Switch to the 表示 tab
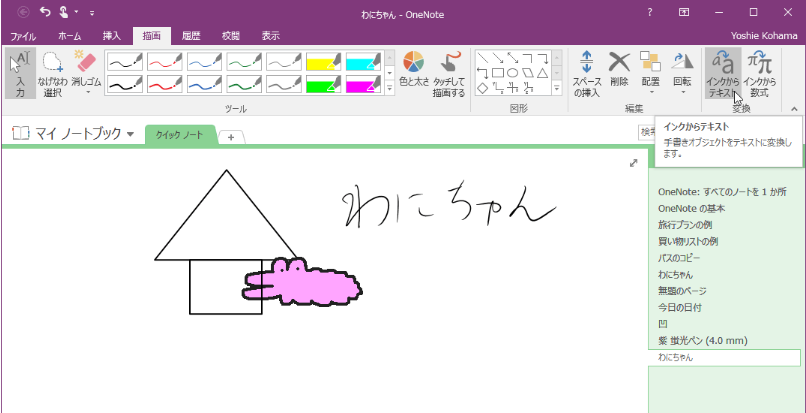The image size is (806, 413). coord(271,36)
